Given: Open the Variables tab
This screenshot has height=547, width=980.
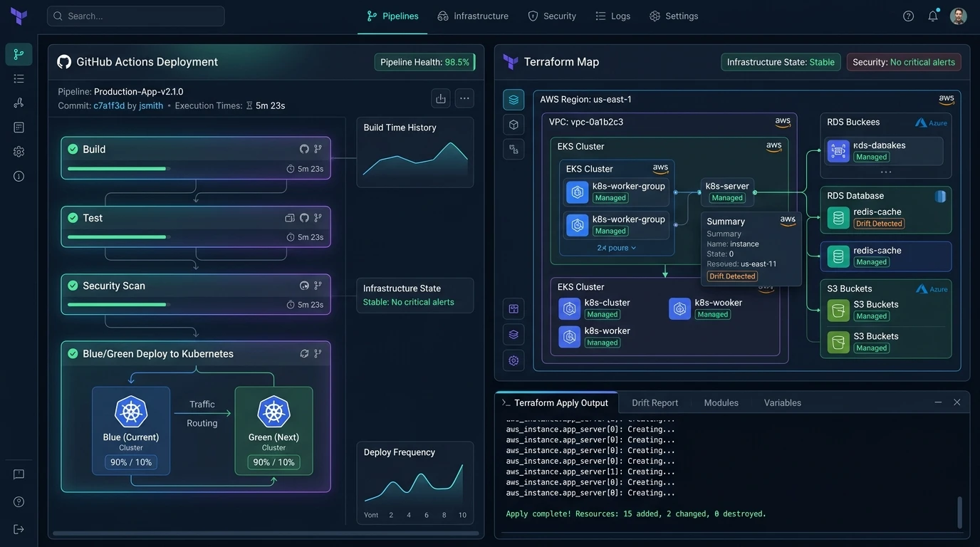Looking at the screenshot, I should tap(782, 402).
